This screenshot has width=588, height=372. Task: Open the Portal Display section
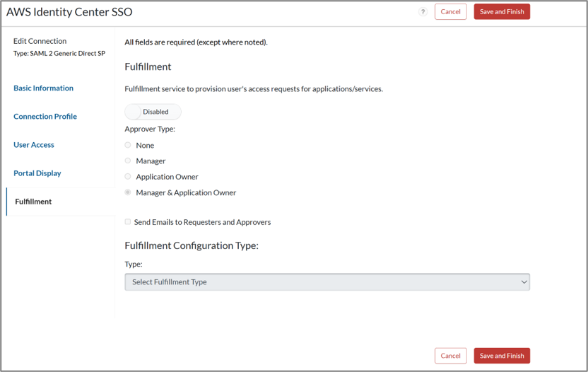coord(37,173)
